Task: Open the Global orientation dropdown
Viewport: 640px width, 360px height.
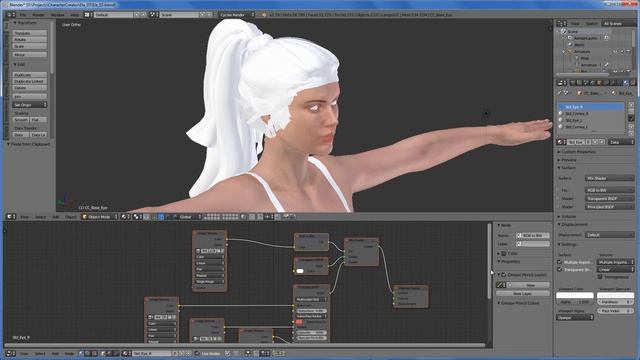Action: click(189, 217)
